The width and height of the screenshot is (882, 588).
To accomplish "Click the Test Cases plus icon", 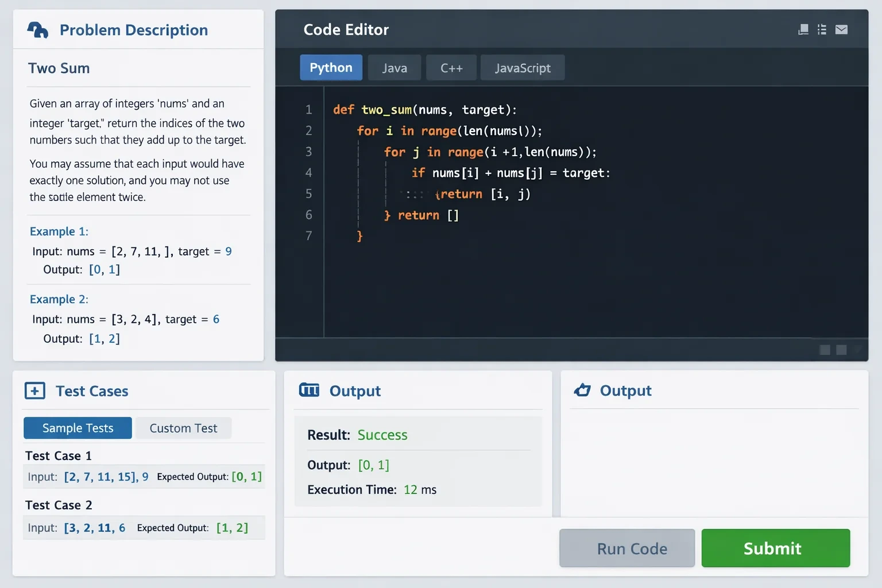I will point(34,391).
